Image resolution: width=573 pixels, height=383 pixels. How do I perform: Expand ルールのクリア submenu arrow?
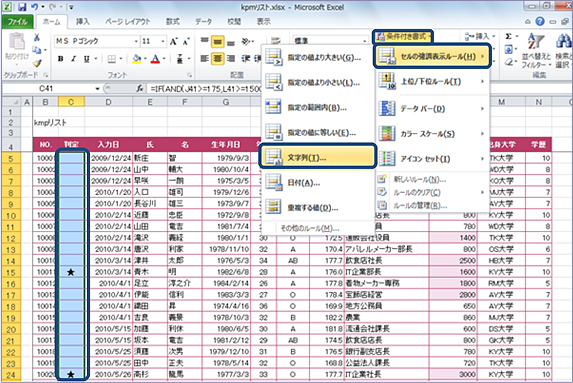[x=482, y=192]
